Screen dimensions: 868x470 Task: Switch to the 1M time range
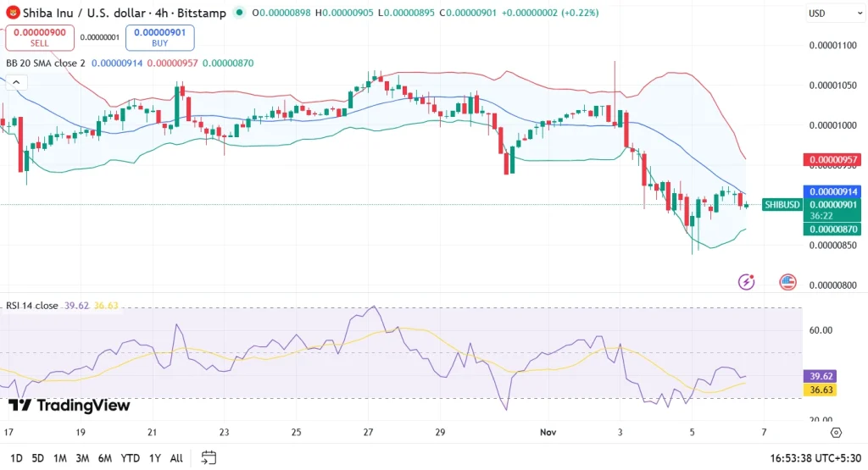pyautogui.click(x=60, y=458)
